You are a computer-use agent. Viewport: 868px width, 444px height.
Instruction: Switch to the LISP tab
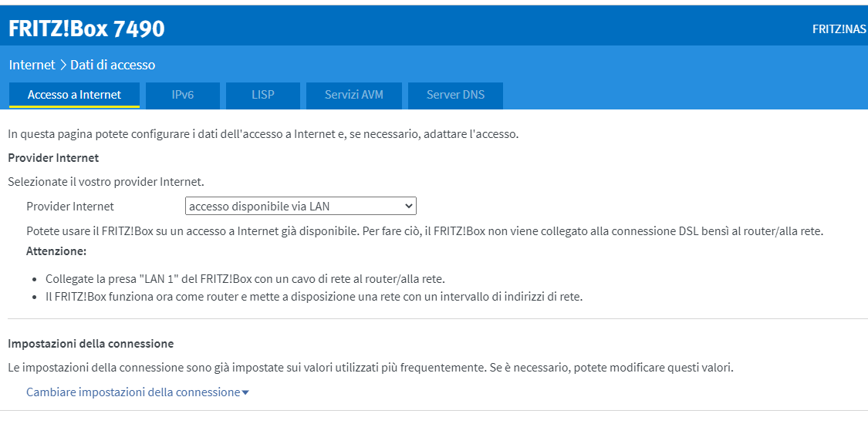(263, 95)
